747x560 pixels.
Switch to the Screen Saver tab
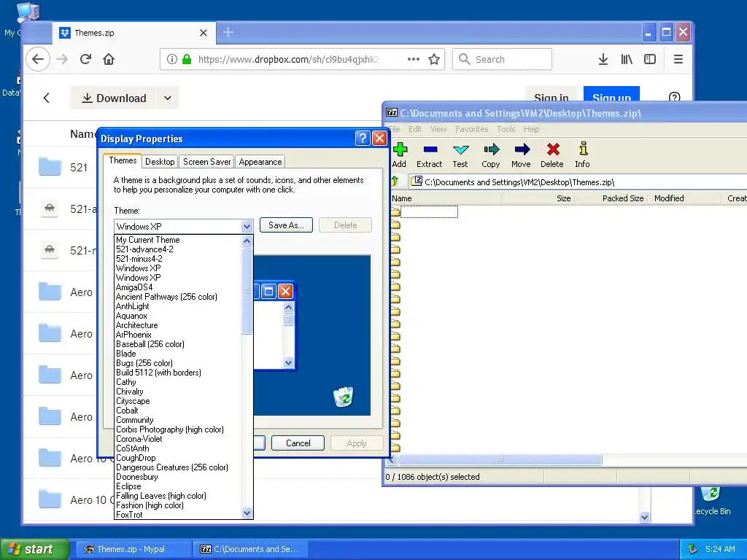pyautogui.click(x=206, y=161)
